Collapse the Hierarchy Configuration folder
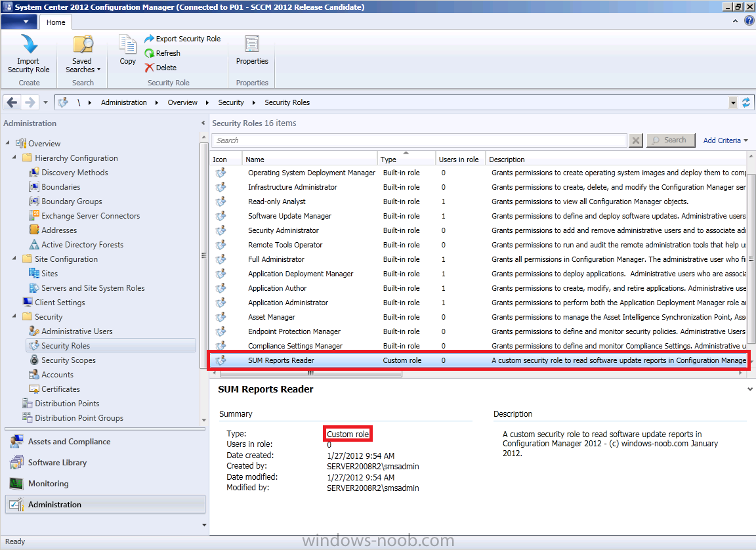Viewport: 756px width, 550px height. click(14, 157)
